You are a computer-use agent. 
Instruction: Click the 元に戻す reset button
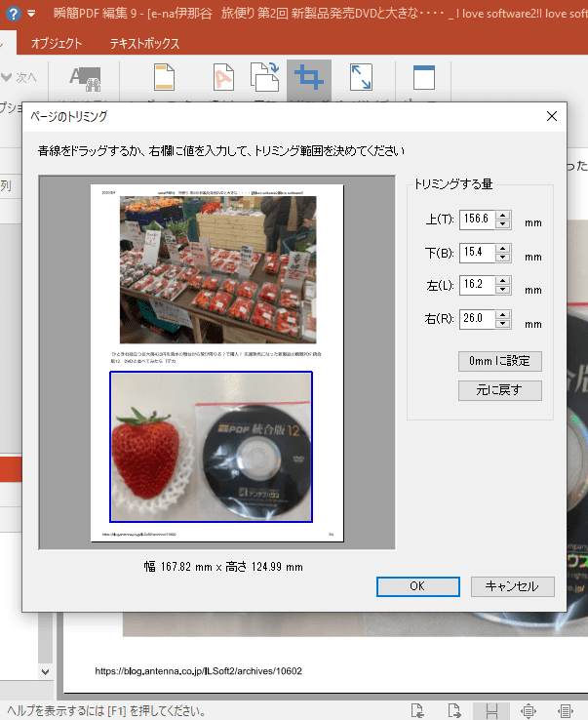pos(499,390)
